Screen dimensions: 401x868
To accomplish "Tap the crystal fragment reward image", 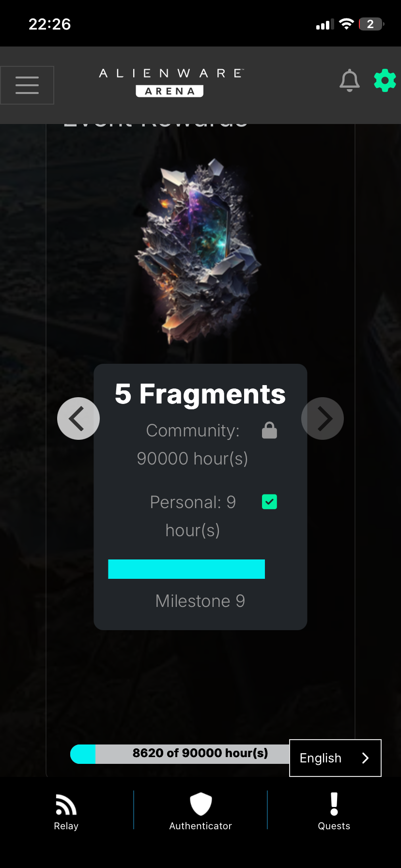I will pyautogui.click(x=199, y=250).
